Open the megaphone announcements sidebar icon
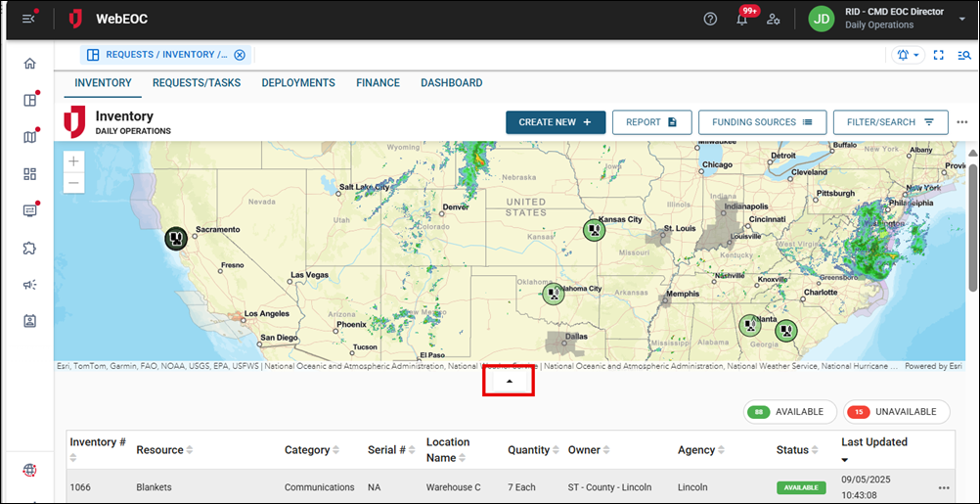This screenshot has height=504, width=980. (x=29, y=285)
